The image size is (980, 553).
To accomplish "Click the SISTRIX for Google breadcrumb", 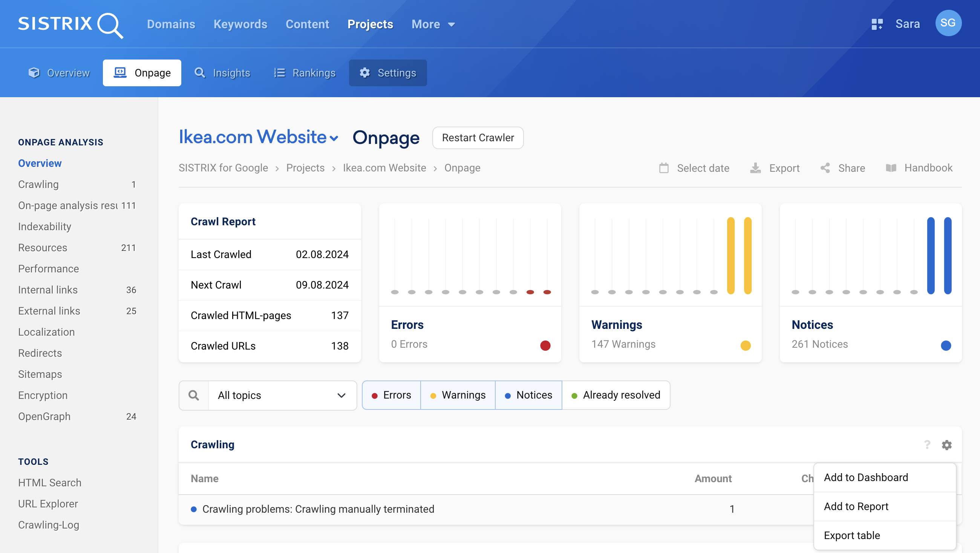I will [x=223, y=168].
